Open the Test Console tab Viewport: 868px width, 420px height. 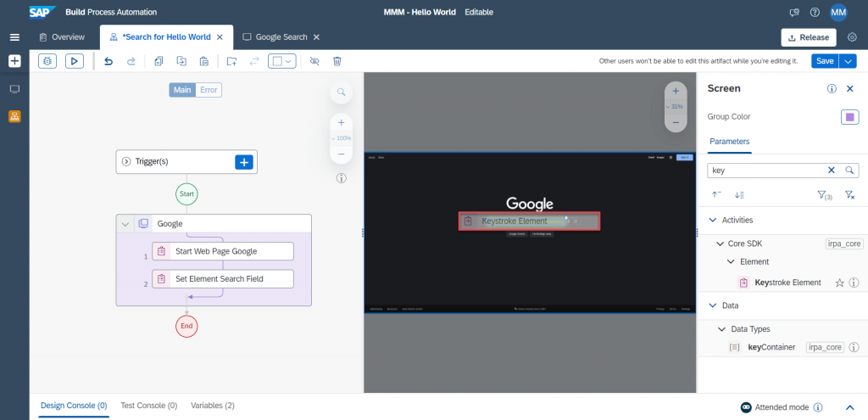(149, 406)
